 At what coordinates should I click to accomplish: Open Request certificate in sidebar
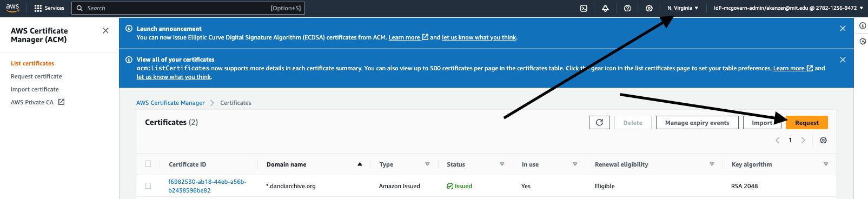36,76
